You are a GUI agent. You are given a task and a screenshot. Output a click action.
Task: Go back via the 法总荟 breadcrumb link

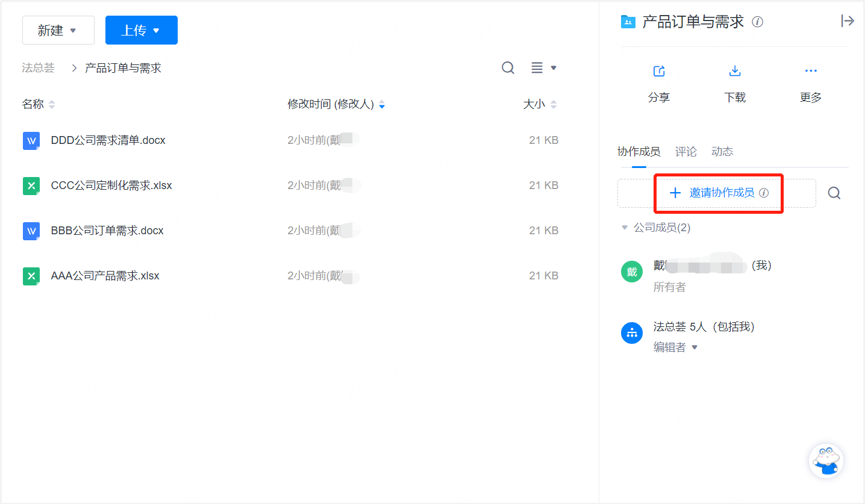[38, 67]
